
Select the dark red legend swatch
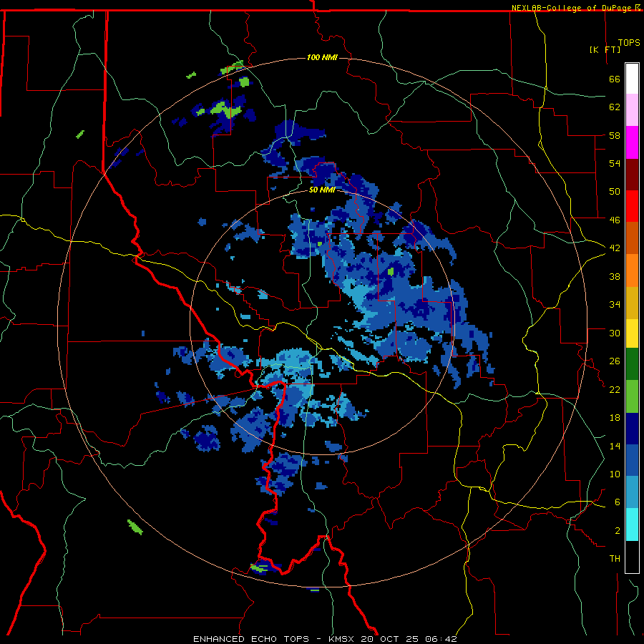(632, 175)
